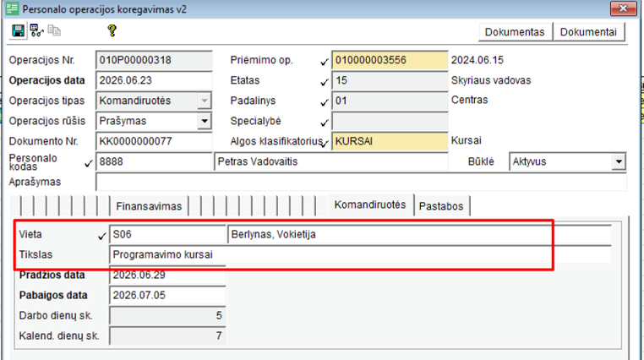Click the date text 2024.06.15

478,60
